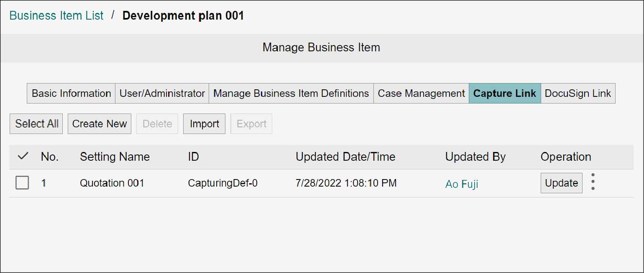Click the Delete button
This screenshot has width=644, height=273.
157,124
